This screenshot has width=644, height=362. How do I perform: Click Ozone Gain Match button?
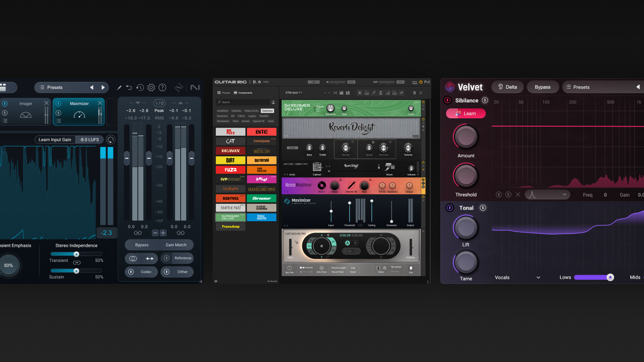pyautogui.click(x=176, y=245)
